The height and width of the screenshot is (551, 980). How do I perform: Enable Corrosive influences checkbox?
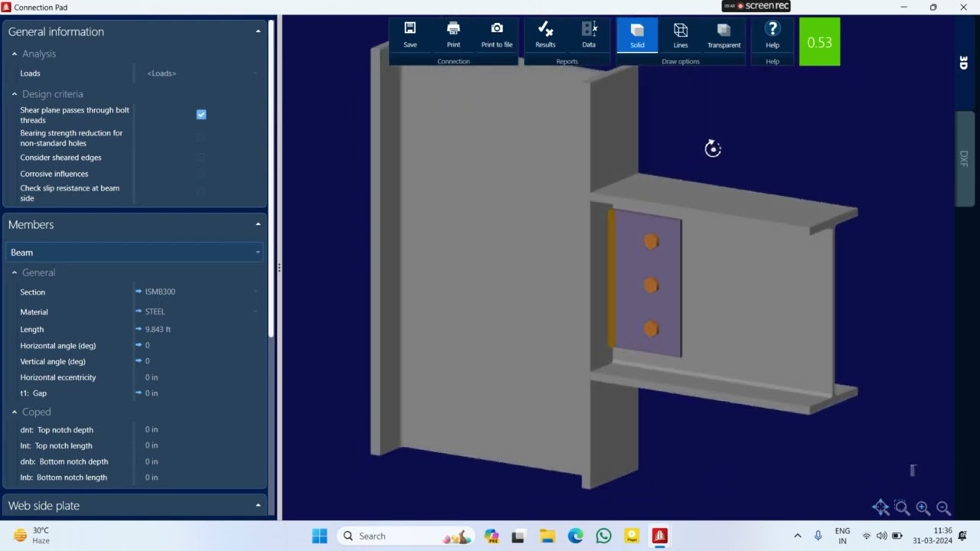(x=201, y=174)
